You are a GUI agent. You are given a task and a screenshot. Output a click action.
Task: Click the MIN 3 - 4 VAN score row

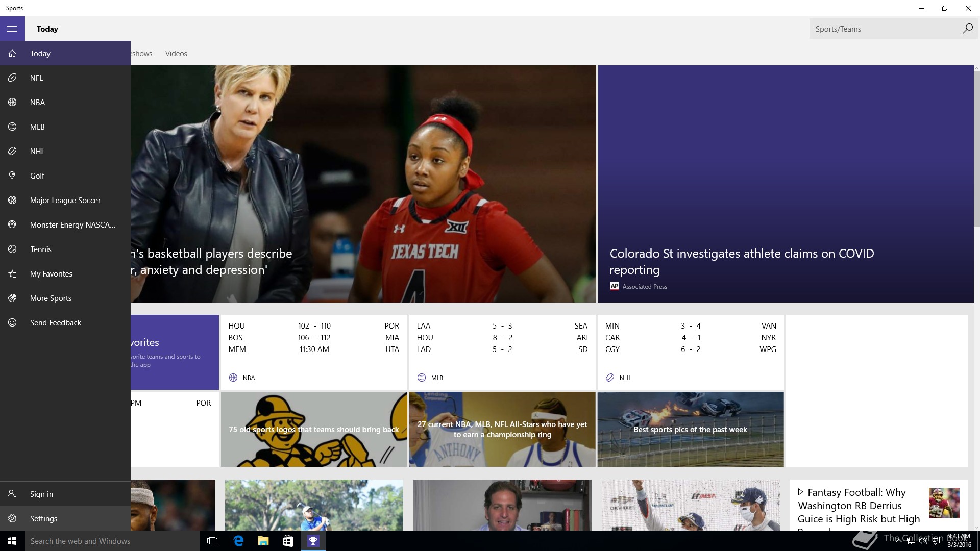[691, 325]
